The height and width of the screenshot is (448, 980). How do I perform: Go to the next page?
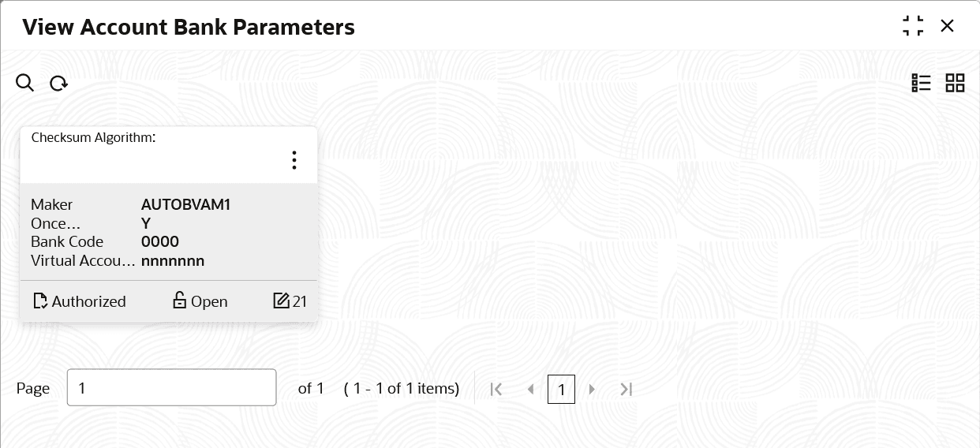pyautogui.click(x=592, y=389)
